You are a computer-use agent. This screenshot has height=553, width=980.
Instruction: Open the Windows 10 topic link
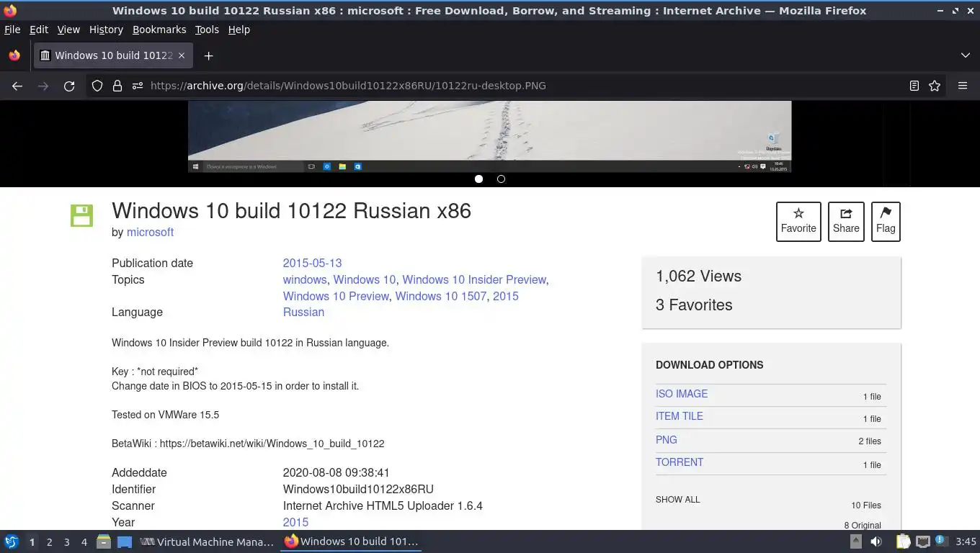(x=365, y=279)
